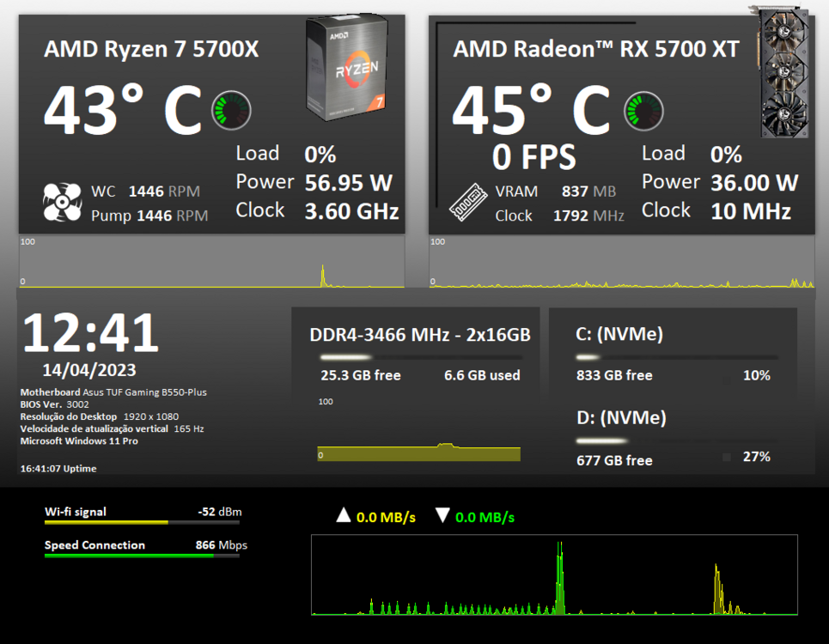Click the 12:41 clock display
The width and height of the screenshot is (829, 644).
pos(90,333)
